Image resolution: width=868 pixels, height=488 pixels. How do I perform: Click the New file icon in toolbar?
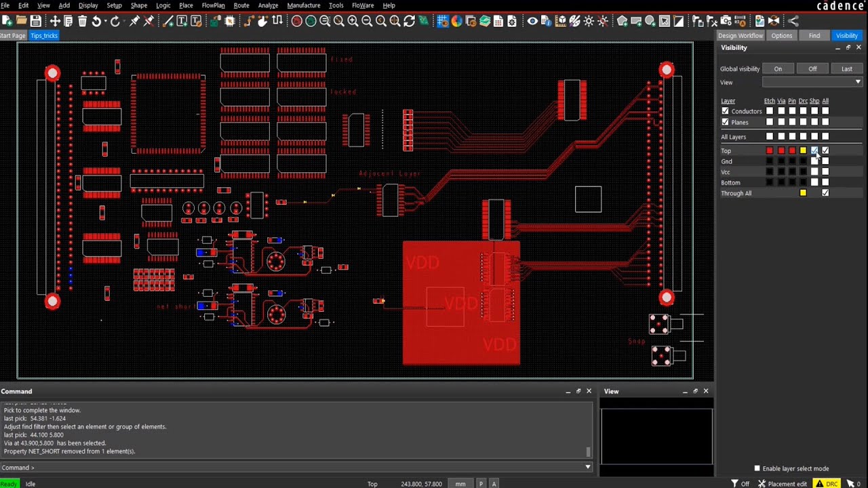[7, 21]
